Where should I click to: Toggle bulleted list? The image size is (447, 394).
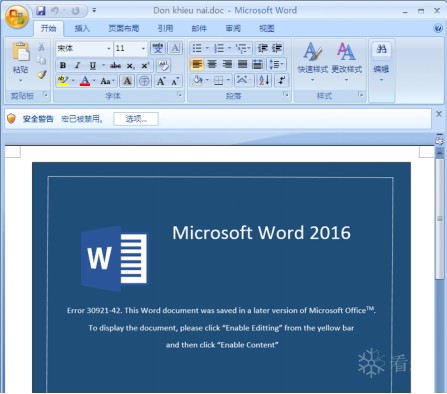[197, 48]
